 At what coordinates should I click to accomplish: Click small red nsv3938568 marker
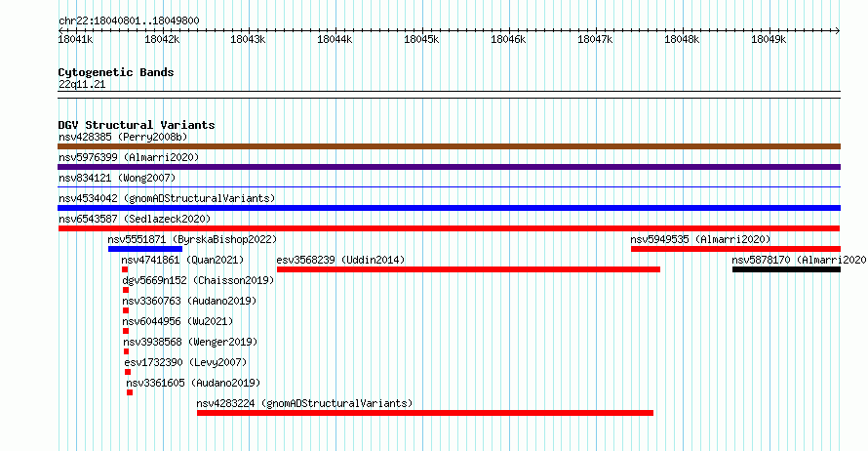click(x=126, y=351)
